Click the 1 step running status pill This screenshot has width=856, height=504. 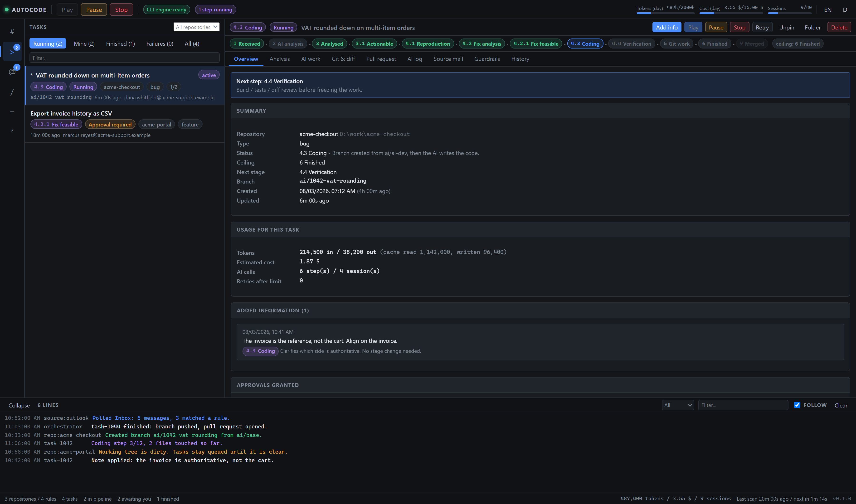pyautogui.click(x=215, y=10)
